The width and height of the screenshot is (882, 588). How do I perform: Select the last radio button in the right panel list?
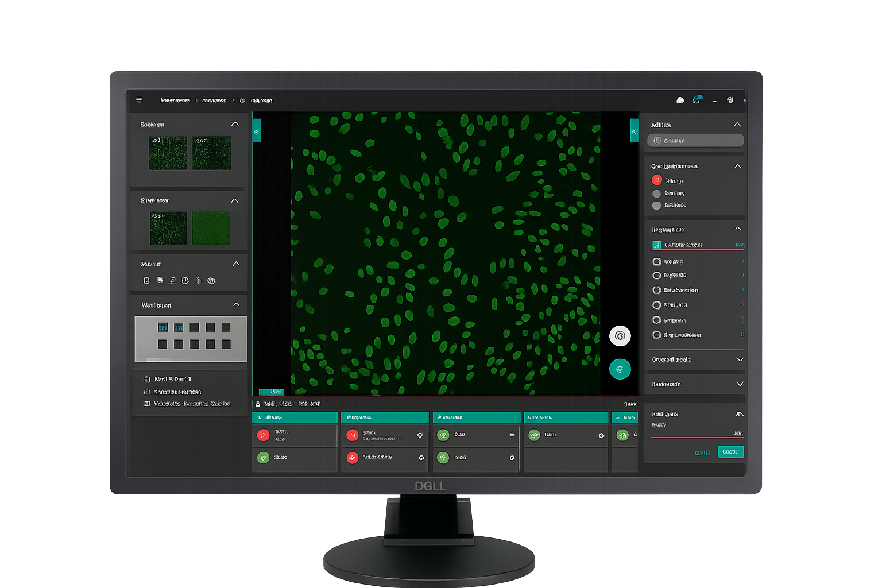click(x=656, y=335)
